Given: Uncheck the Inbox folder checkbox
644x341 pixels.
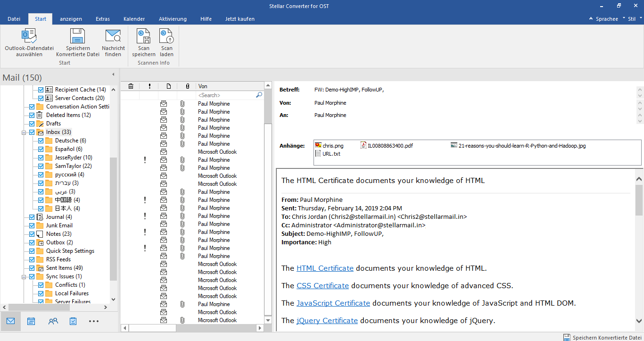Looking at the screenshot, I should 32,132.
